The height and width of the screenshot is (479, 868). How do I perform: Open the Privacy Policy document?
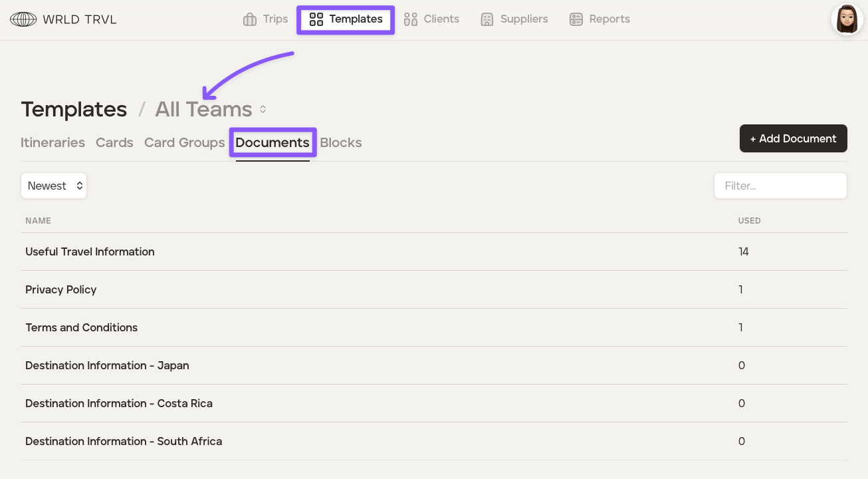click(x=61, y=290)
